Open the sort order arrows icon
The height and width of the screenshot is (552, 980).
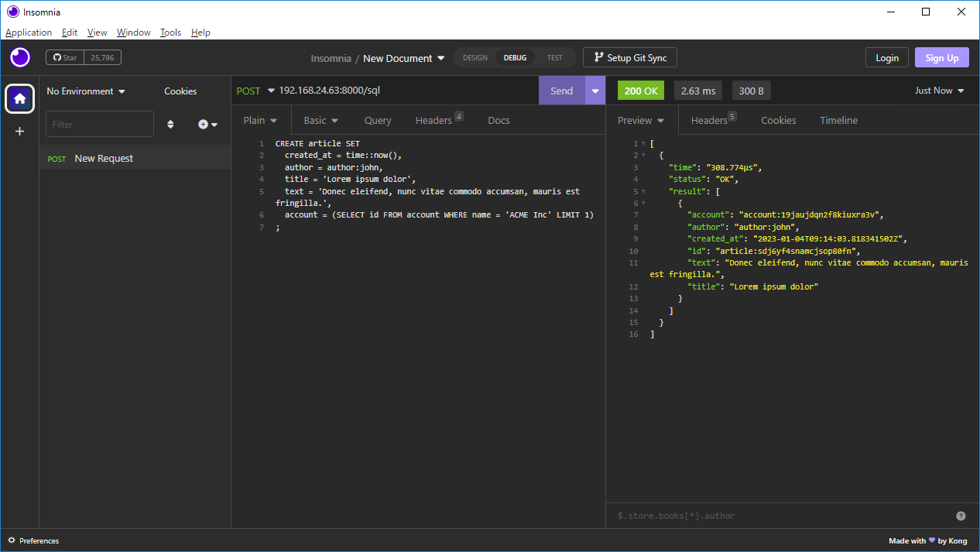click(x=171, y=124)
